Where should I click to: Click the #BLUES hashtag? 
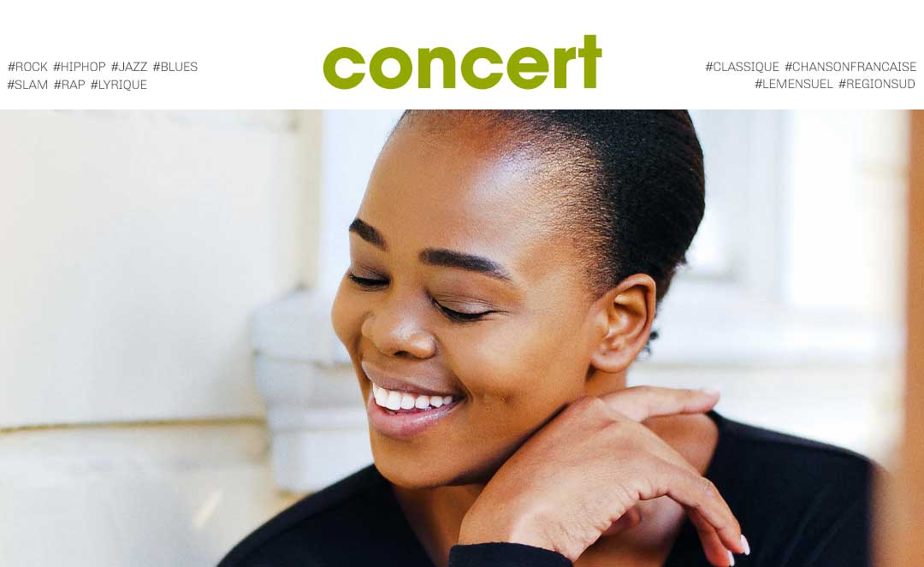tap(175, 67)
